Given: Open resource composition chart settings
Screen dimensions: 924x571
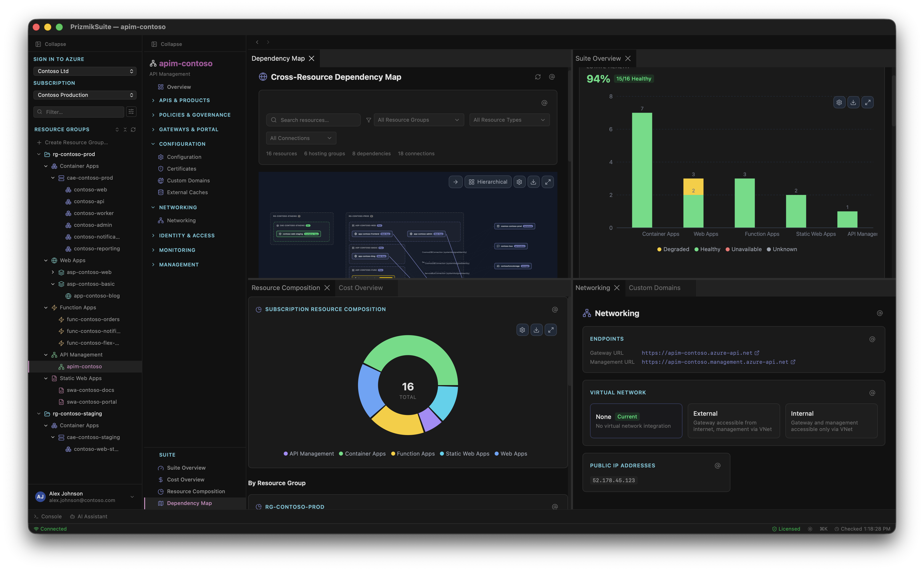Looking at the screenshot, I should [x=522, y=330].
